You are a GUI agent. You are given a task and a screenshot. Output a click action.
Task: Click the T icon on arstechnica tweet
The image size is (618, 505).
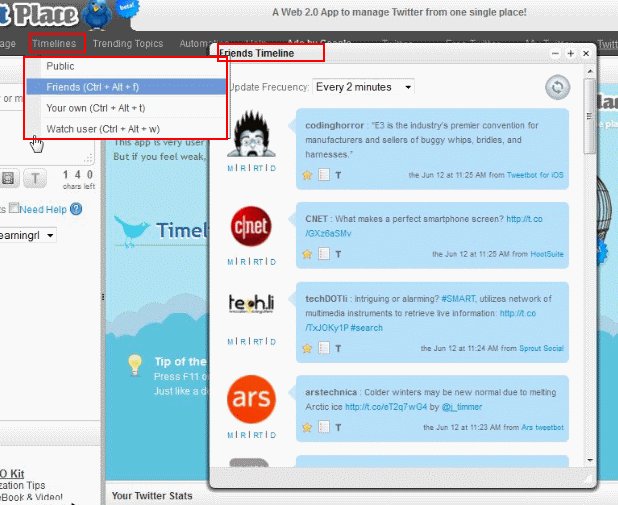point(338,427)
